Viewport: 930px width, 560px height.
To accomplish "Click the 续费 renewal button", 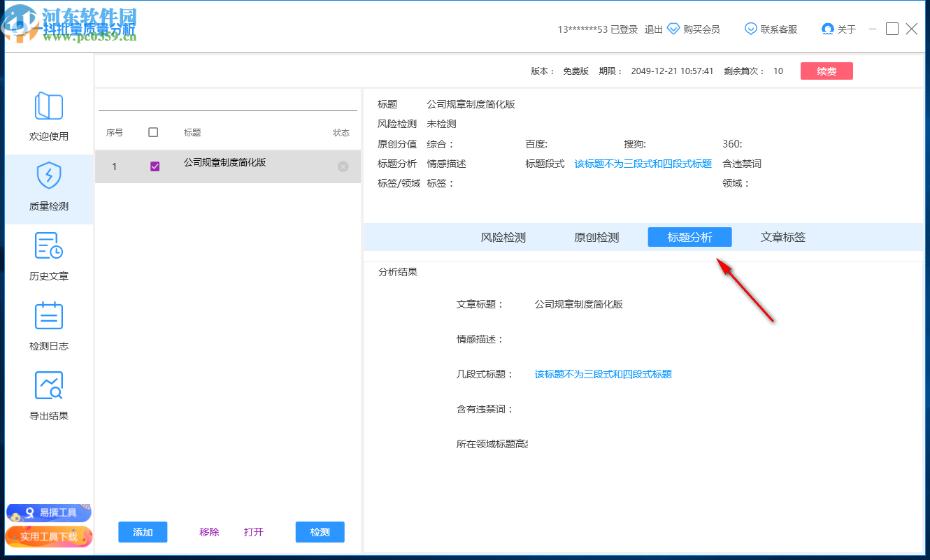I will [827, 71].
